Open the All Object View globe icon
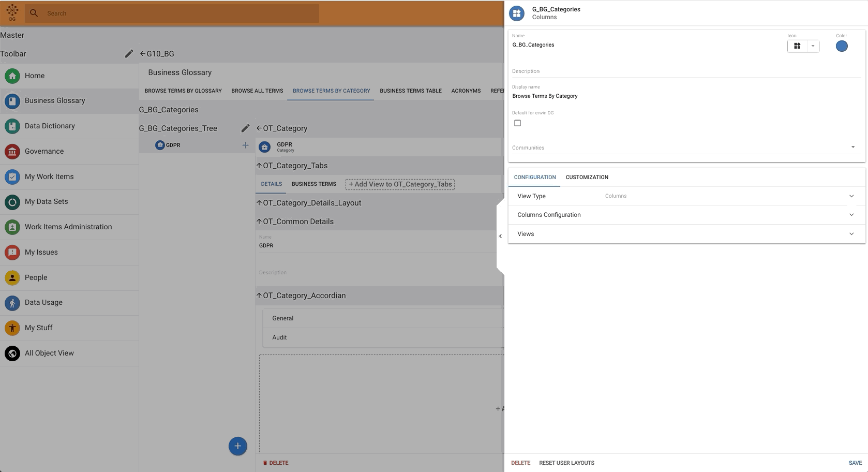Viewport: 868px width, 472px height. (12, 353)
